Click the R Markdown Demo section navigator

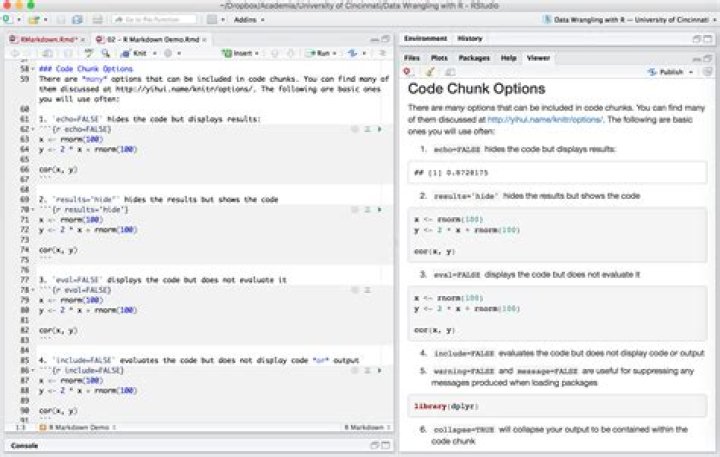coord(78,428)
